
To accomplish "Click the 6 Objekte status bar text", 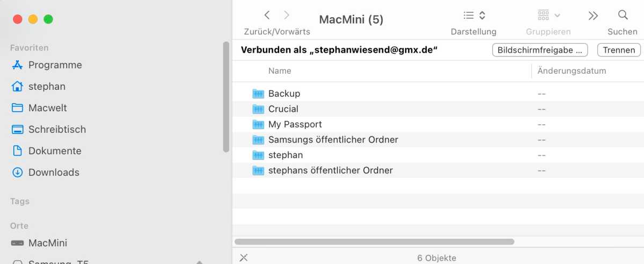I will tap(436, 258).
